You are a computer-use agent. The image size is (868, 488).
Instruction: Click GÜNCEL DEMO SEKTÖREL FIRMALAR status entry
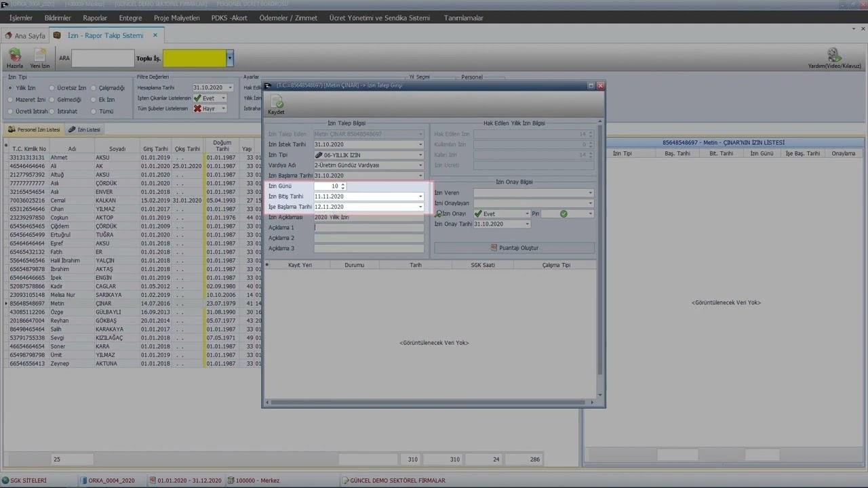(x=394, y=481)
